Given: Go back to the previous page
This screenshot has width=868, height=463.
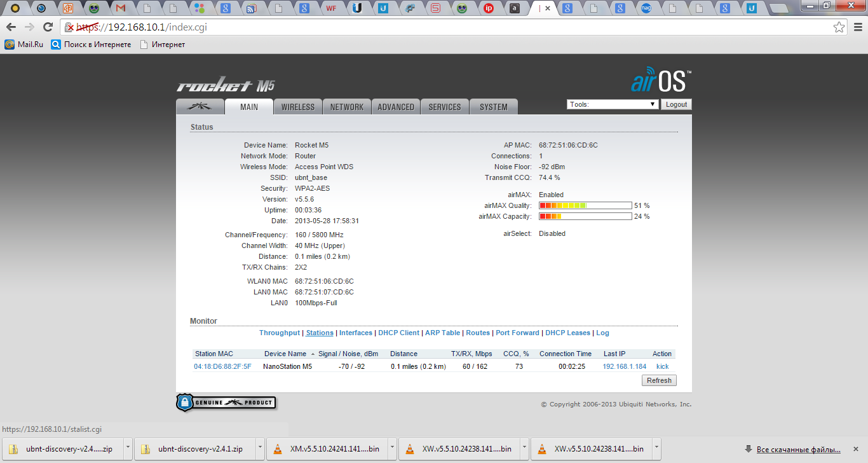Looking at the screenshot, I should tap(11, 27).
